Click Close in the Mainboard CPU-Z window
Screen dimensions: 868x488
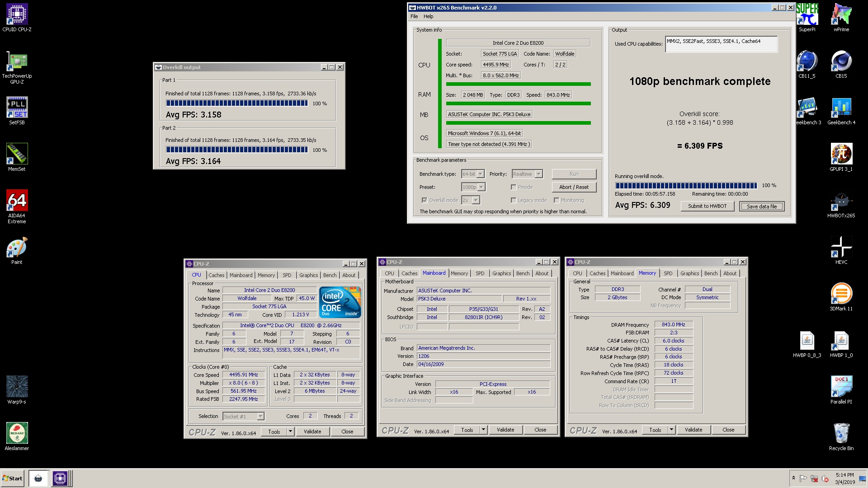pos(540,430)
